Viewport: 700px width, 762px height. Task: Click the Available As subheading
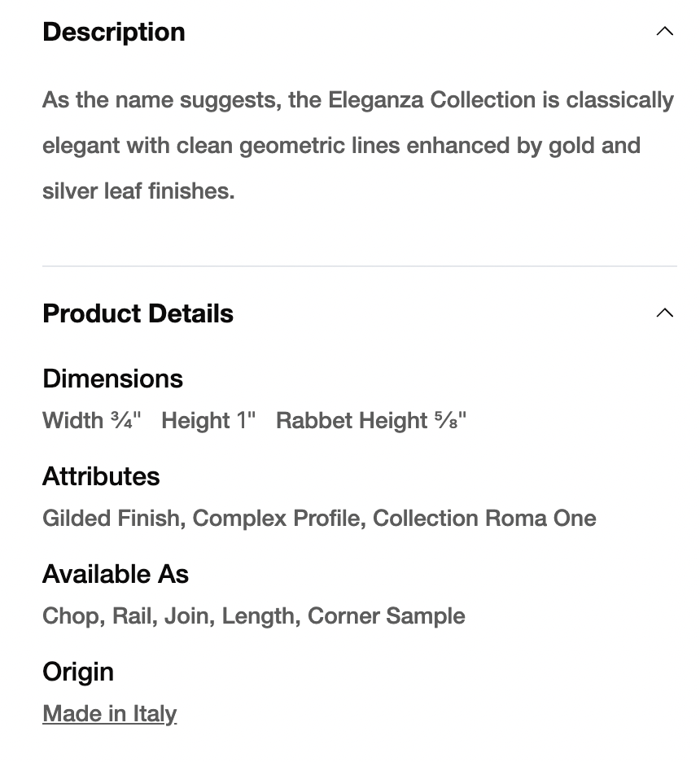tap(116, 574)
